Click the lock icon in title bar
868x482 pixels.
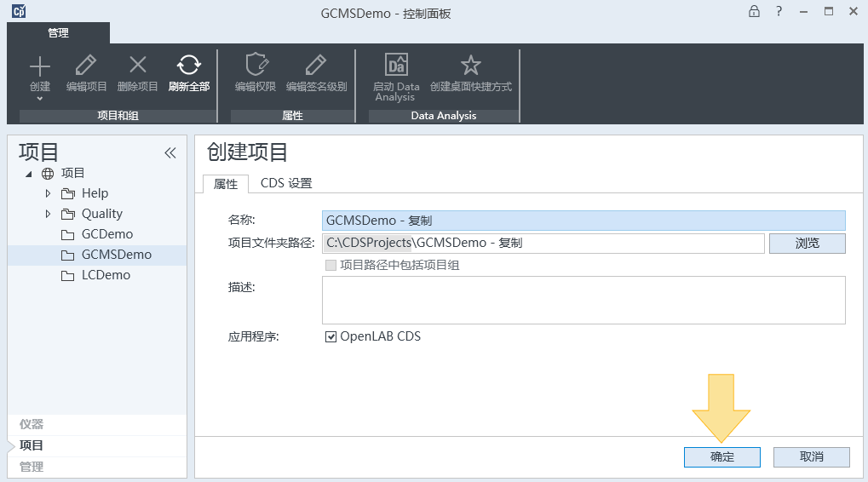pos(754,11)
